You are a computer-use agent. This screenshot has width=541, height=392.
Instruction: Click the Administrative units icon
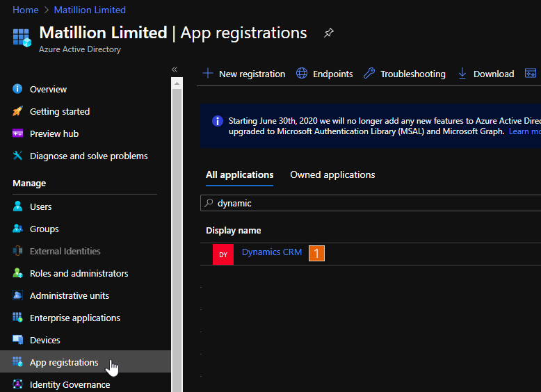tap(17, 295)
